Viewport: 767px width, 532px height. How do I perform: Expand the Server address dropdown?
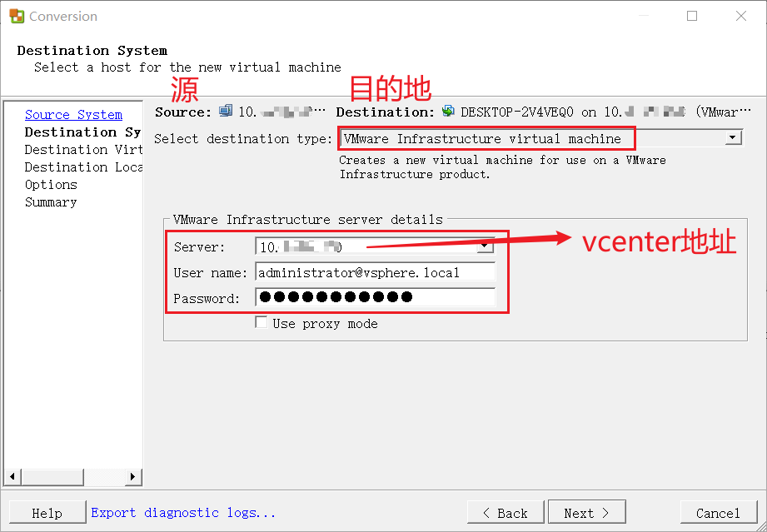point(485,246)
